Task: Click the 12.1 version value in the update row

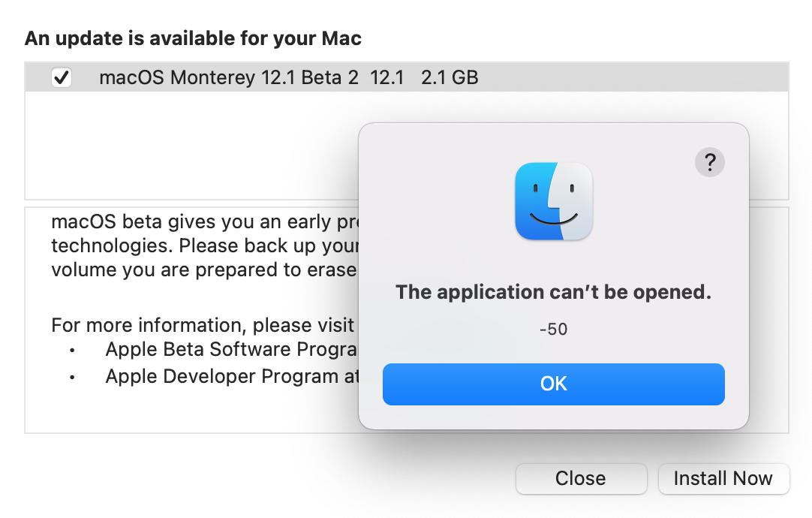Action: [x=387, y=77]
